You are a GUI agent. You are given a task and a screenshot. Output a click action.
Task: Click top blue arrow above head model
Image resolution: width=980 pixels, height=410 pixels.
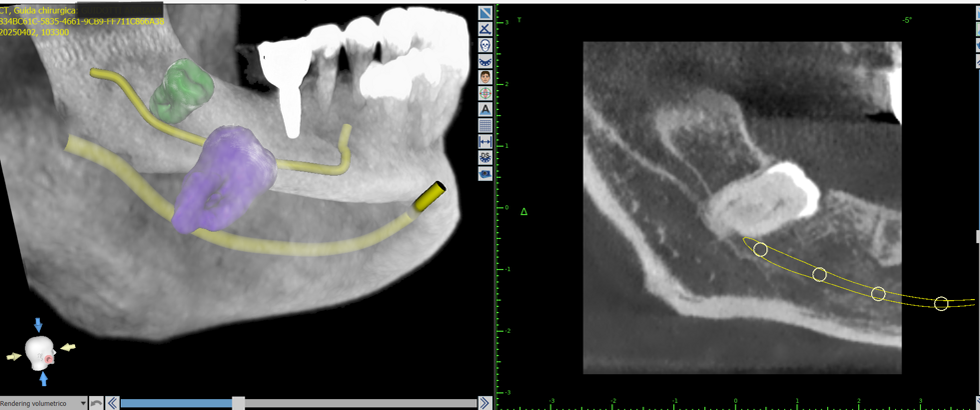pyautogui.click(x=39, y=325)
